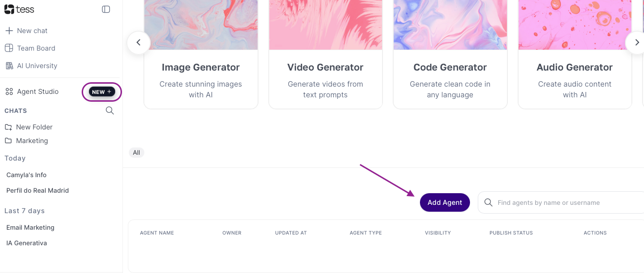This screenshot has width=644, height=273.
Task: Open the Perfil do Real Madrid chat
Action: (37, 190)
